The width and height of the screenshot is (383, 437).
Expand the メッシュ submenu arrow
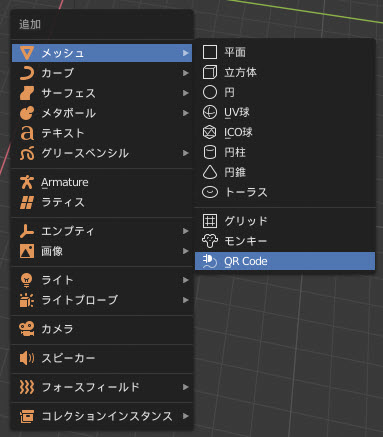186,53
